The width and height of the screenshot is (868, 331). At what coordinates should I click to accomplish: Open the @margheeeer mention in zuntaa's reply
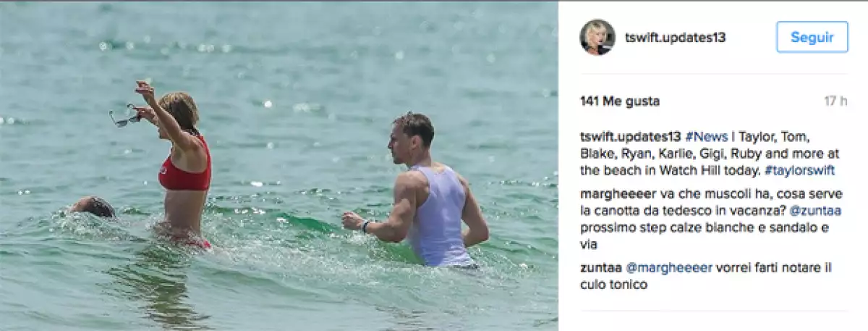click(x=669, y=267)
